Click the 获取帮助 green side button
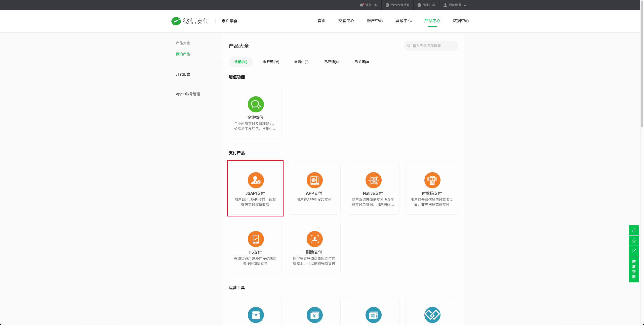 [x=634, y=269]
